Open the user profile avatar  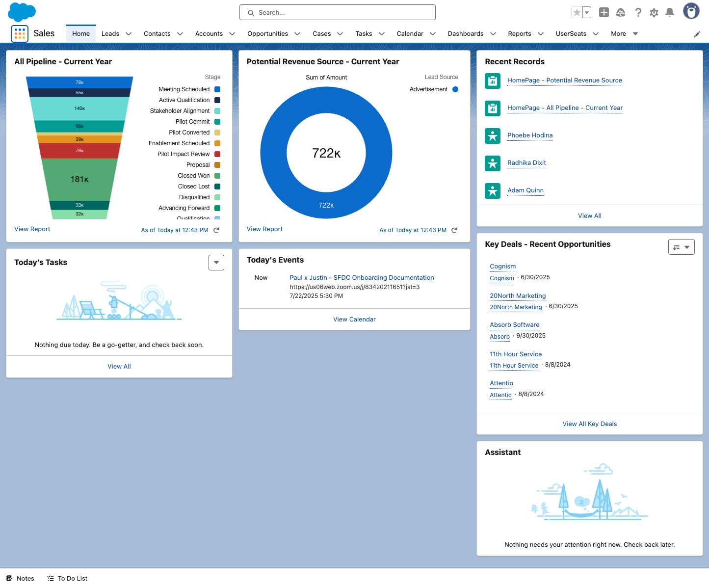[691, 11]
